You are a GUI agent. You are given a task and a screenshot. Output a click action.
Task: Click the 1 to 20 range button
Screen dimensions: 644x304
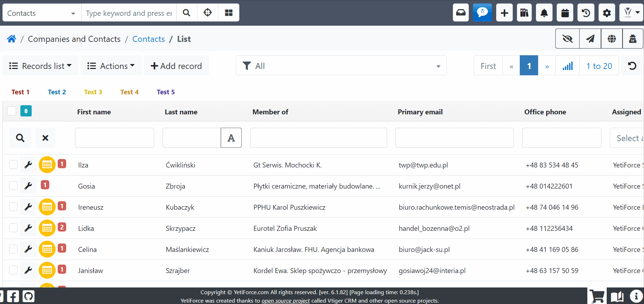pyautogui.click(x=599, y=66)
